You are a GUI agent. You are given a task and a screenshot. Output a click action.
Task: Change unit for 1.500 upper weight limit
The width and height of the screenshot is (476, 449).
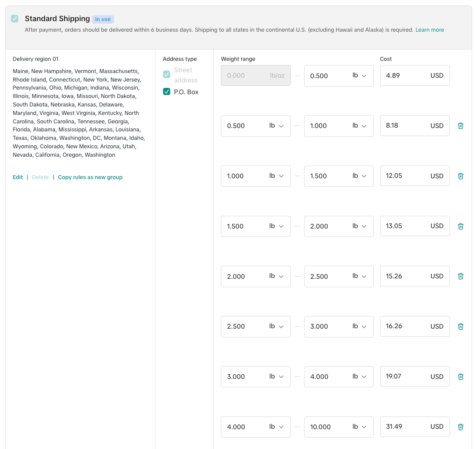click(359, 176)
